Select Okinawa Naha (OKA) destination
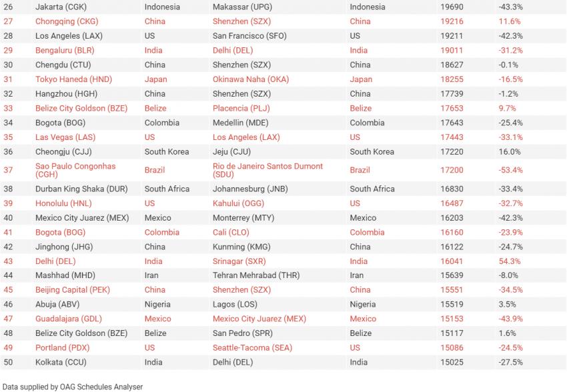This screenshot has height=392, width=567. pos(251,79)
